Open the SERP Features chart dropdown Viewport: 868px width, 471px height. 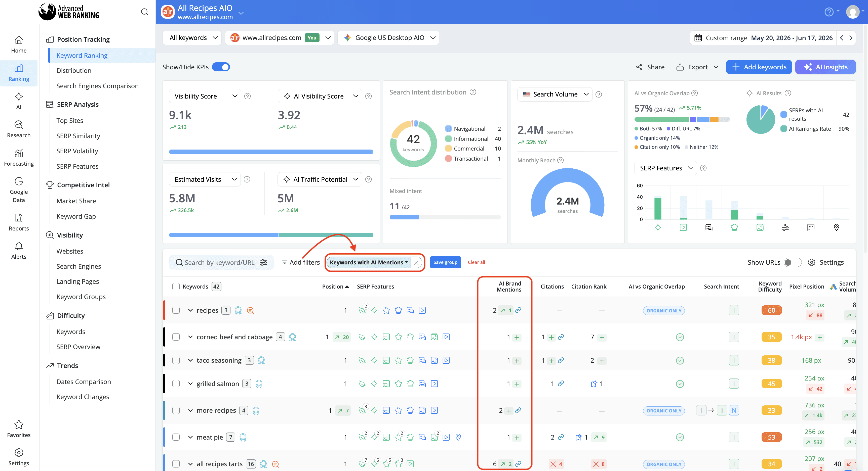tap(665, 168)
